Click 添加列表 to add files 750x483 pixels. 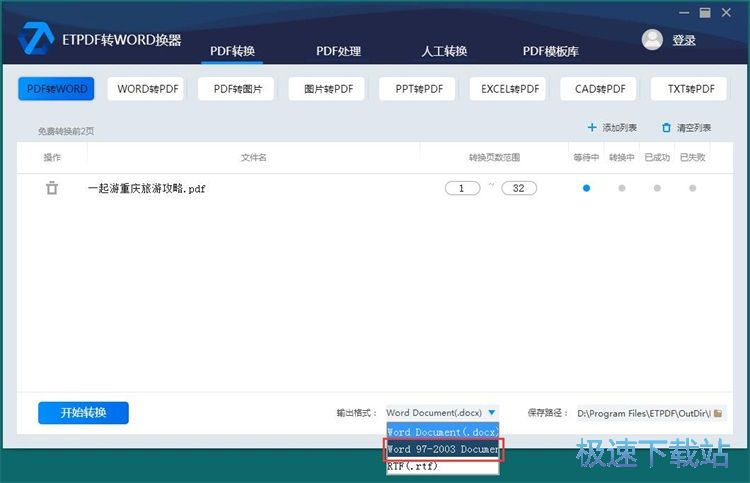pos(619,128)
